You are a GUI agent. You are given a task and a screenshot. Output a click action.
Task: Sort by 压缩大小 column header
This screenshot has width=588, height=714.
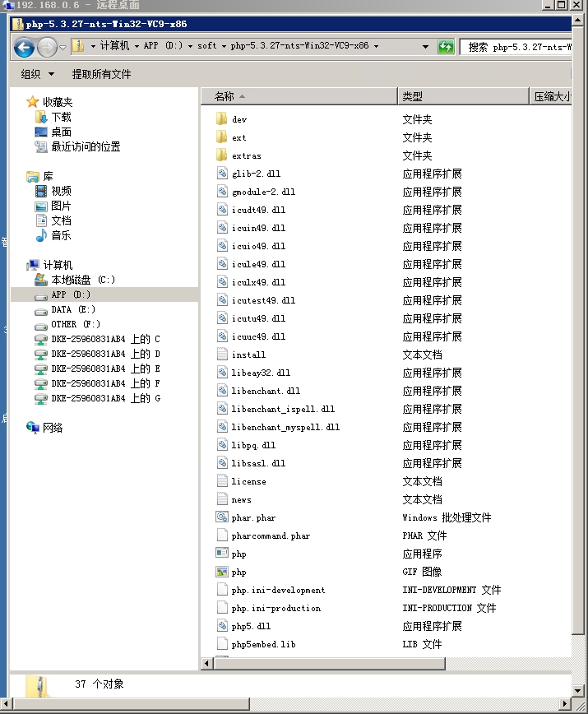coord(551,96)
